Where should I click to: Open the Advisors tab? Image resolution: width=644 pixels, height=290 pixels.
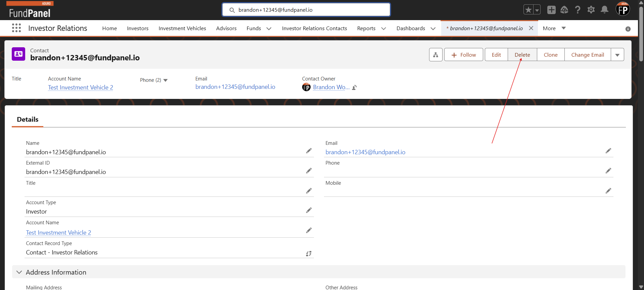[x=226, y=28]
